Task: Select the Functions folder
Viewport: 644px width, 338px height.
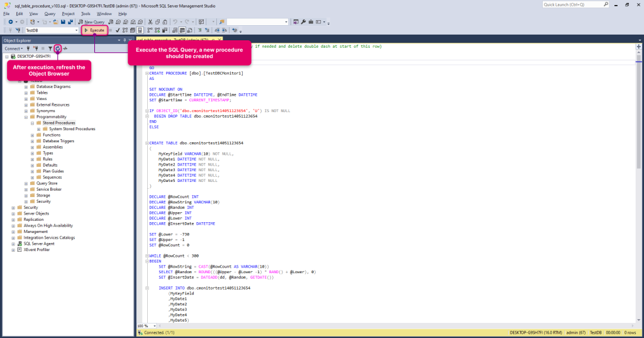Action: [52, 135]
